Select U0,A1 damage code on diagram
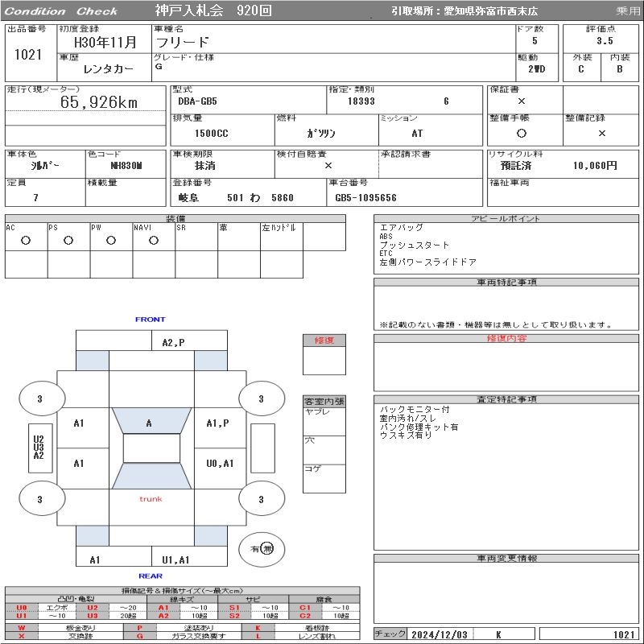The image size is (644, 644). pos(220,464)
